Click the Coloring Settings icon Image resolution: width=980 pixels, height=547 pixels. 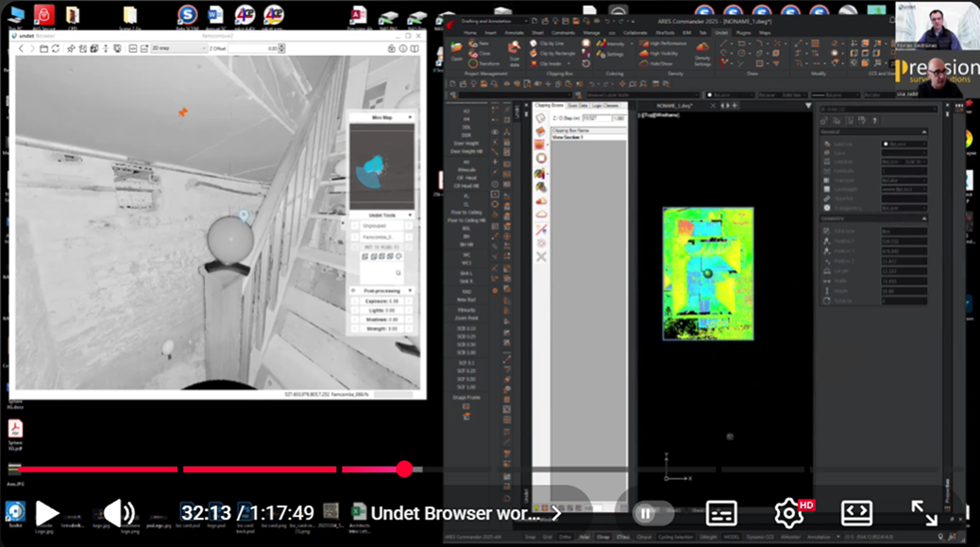coord(611,55)
